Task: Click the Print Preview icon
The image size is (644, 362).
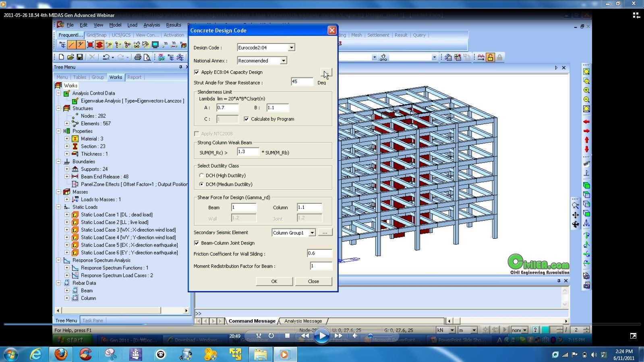Action: [147, 57]
